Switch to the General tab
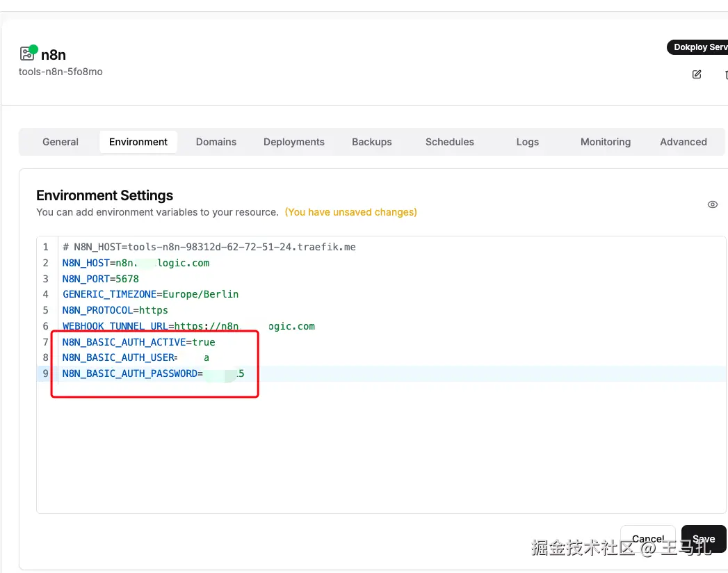The width and height of the screenshot is (728, 573). [60, 142]
